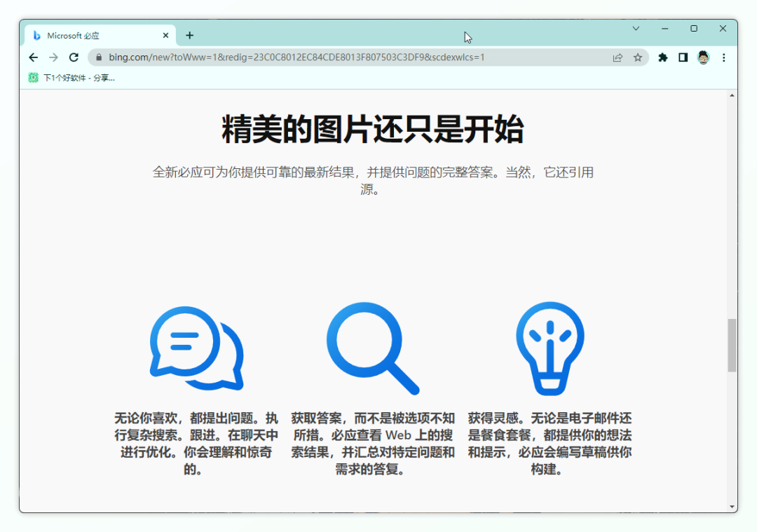Open the Chrome three-dot menu
The height and width of the screenshot is (532, 757).
[724, 57]
